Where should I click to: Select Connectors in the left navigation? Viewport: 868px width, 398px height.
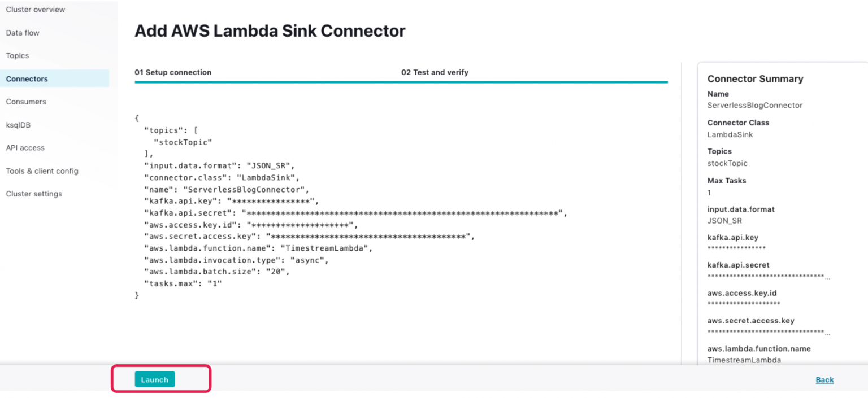click(x=27, y=79)
